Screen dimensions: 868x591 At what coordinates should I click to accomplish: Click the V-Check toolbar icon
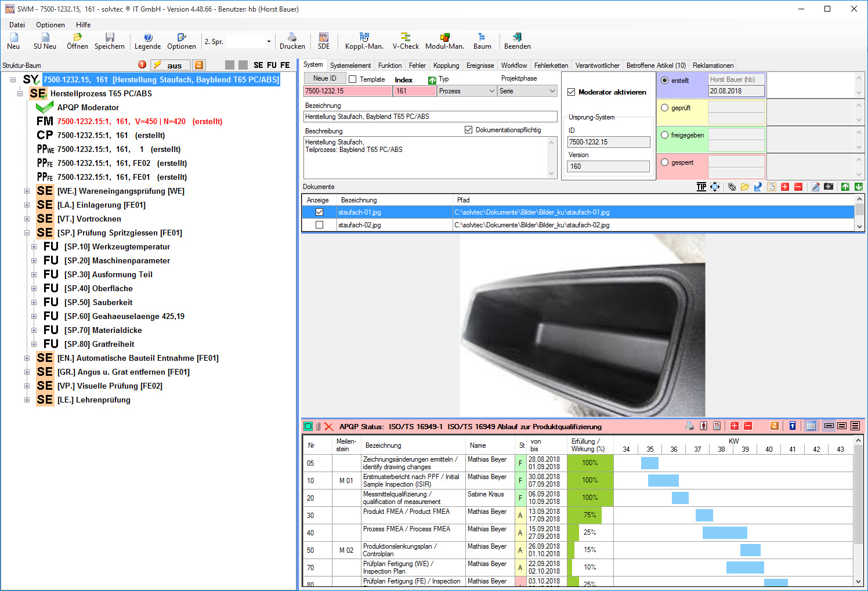tap(406, 37)
